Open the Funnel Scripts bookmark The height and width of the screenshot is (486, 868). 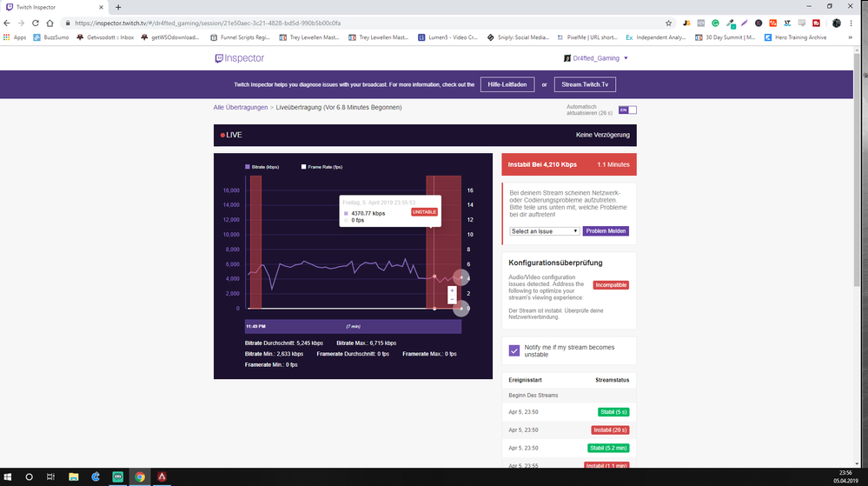[x=241, y=37]
